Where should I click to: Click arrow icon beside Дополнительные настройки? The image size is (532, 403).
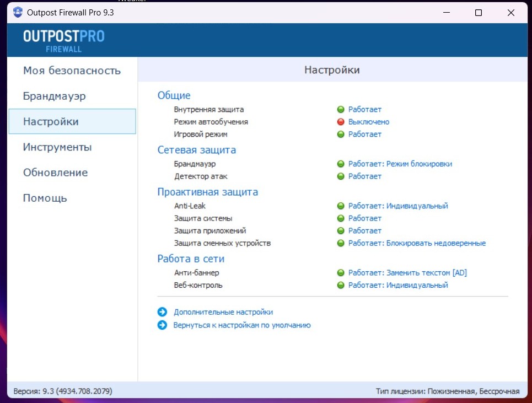(x=162, y=311)
